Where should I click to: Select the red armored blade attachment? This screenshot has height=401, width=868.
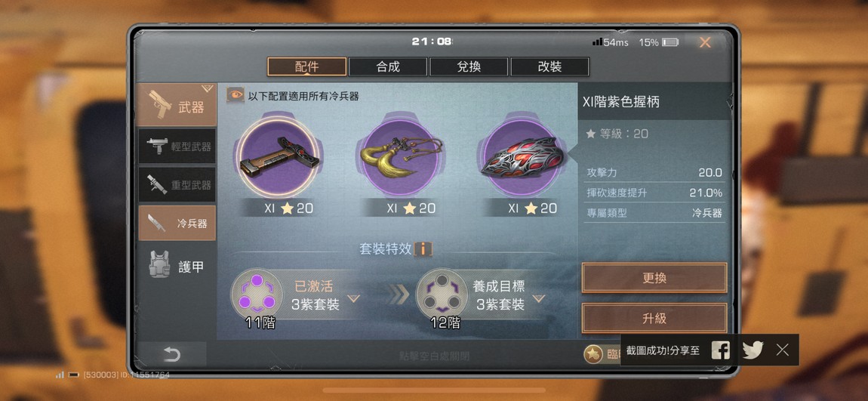(x=519, y=157)
